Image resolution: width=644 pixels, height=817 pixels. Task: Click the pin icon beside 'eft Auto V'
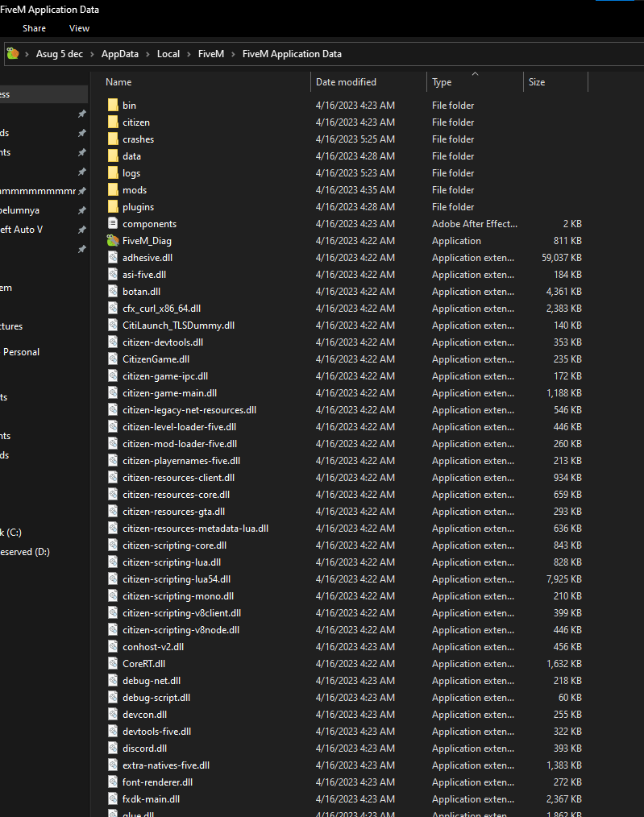[81, 230]
